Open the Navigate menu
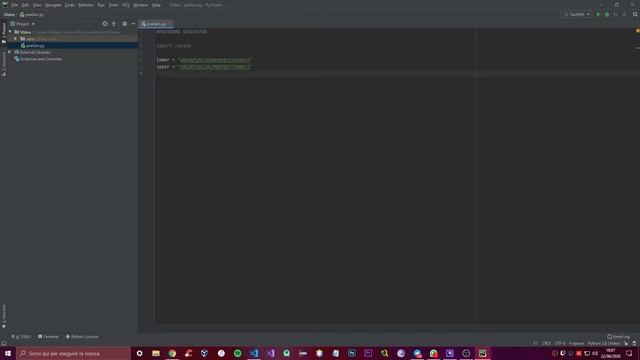The image size is (640, 360). coord(53,5)
